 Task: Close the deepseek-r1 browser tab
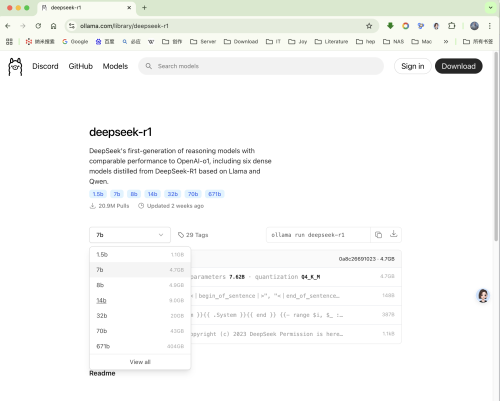tap(129, 8)
